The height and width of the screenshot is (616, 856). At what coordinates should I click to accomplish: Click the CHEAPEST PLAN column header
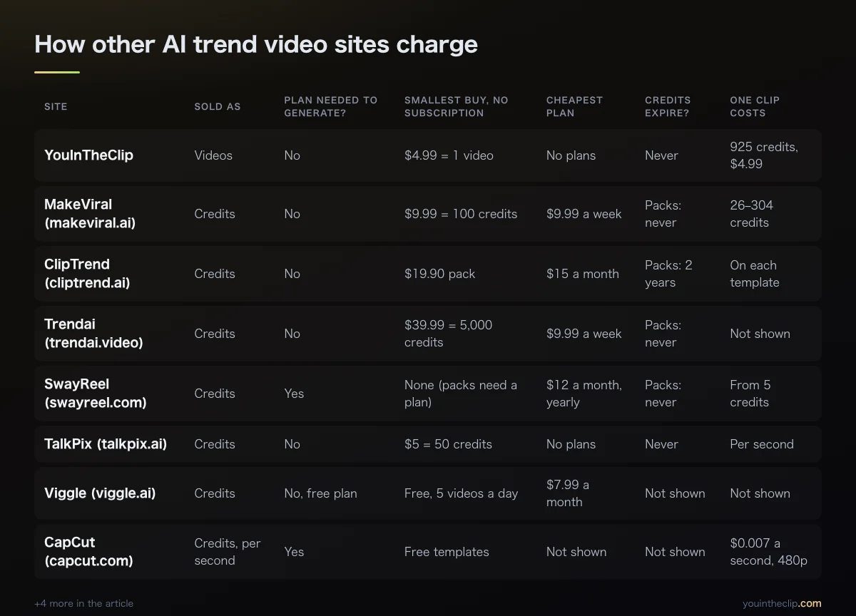pos(575,106)
